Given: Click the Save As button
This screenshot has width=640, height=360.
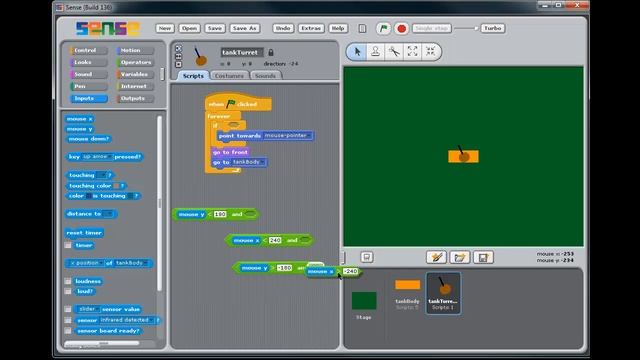Looking at the screenshot, I should 244,29.
